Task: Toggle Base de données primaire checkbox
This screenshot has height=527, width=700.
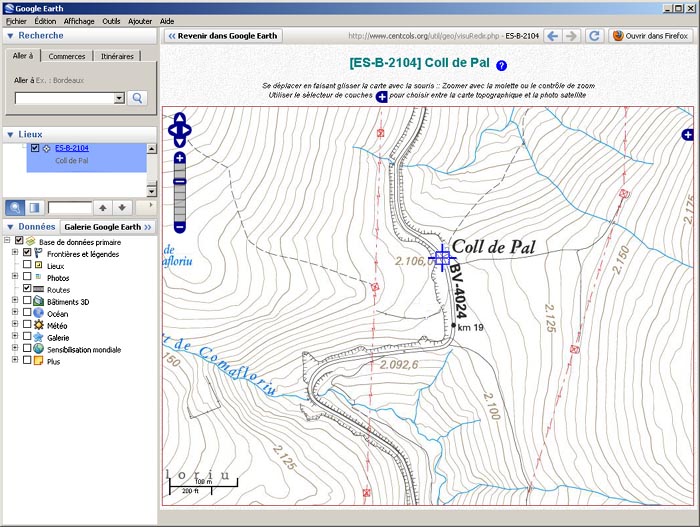Action: coord(19,241)
